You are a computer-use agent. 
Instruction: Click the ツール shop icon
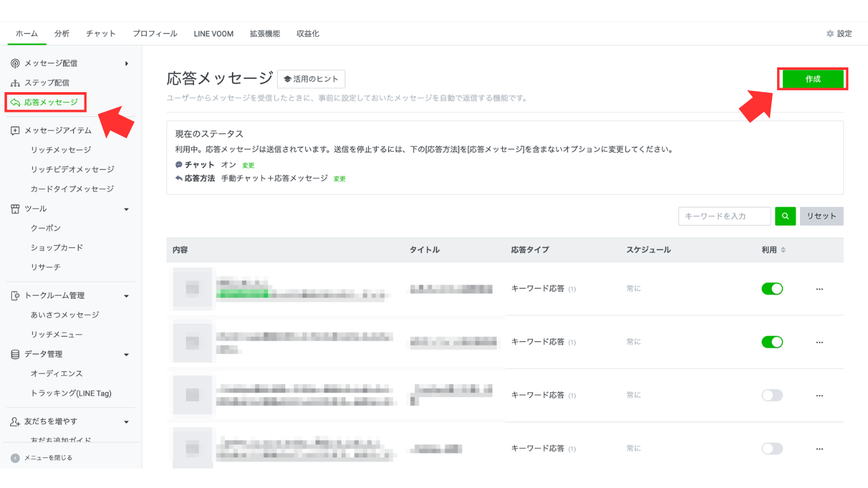15,208
